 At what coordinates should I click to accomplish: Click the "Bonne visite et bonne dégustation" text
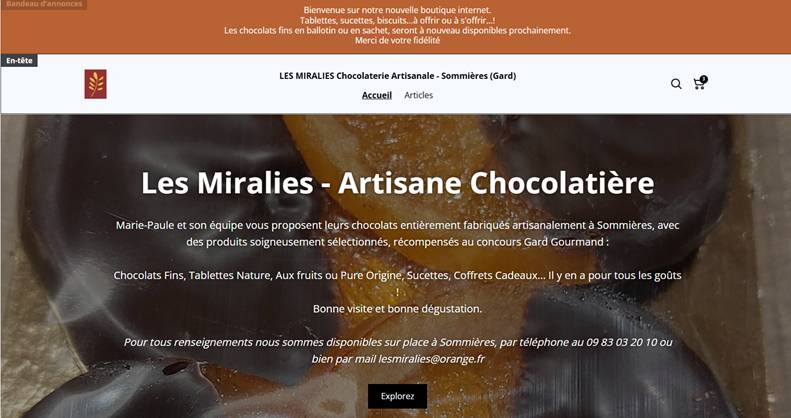pyautogui.click(x=398, y=309)
